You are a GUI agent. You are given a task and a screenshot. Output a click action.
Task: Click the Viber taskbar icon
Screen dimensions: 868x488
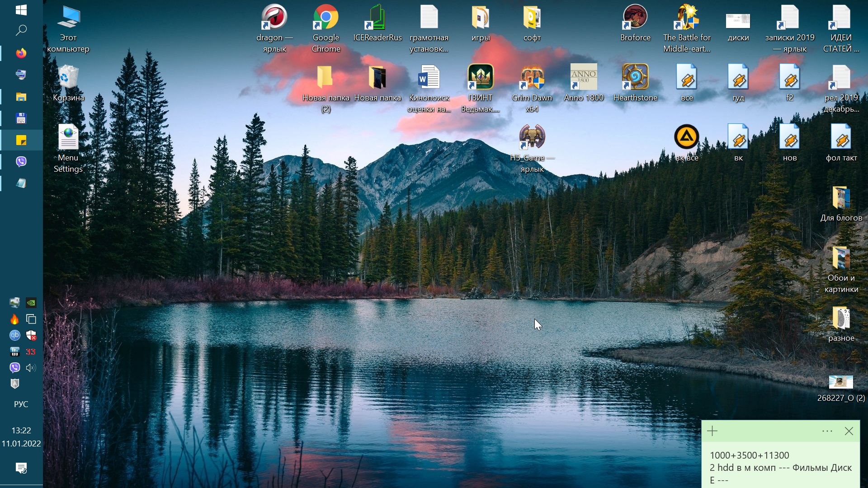(x=21, y=161)
